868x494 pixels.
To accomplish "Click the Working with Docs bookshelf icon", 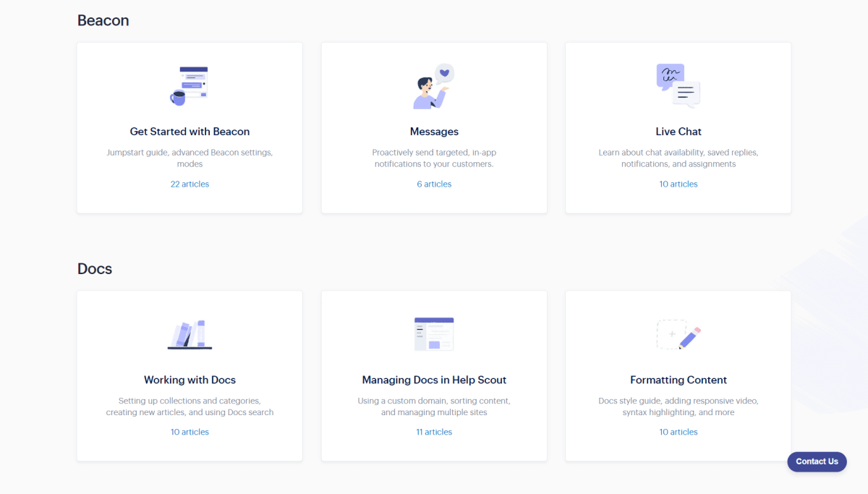I will point(190,335).
